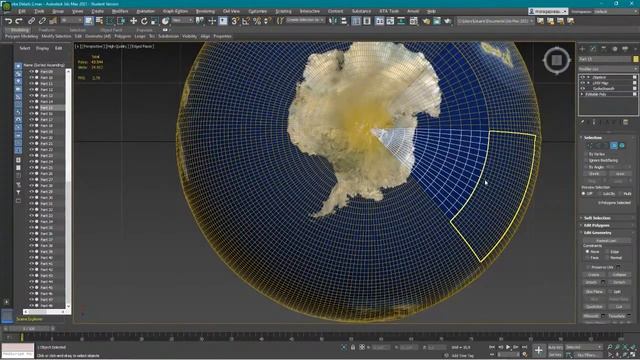
Task: Open the Select by Name dialog icon
Action: [99, 21]
